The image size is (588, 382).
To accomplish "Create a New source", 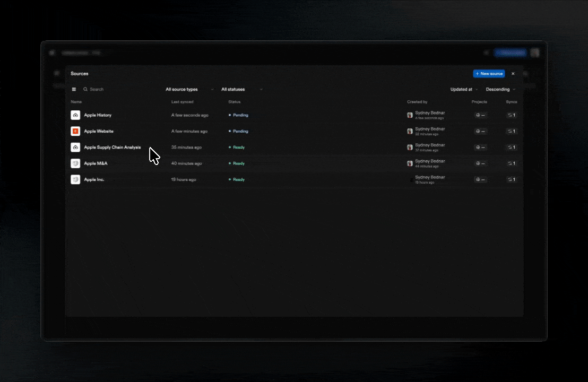I will (x=489, y=73).
